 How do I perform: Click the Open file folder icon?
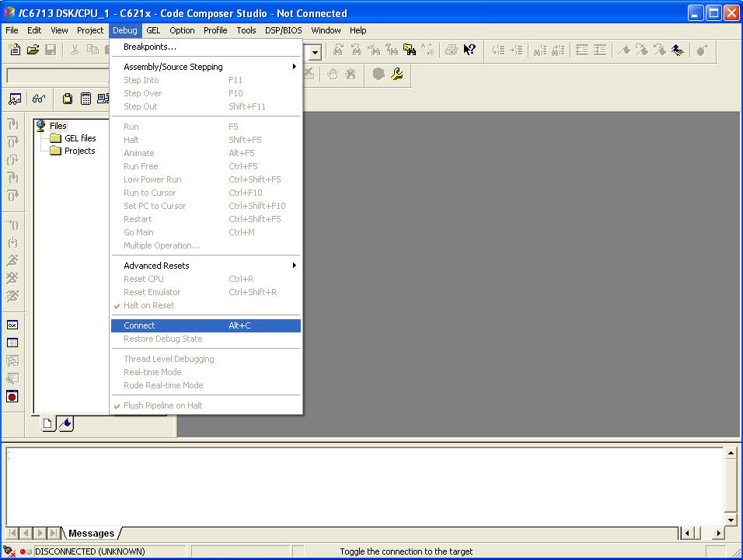tap(33, 49)
